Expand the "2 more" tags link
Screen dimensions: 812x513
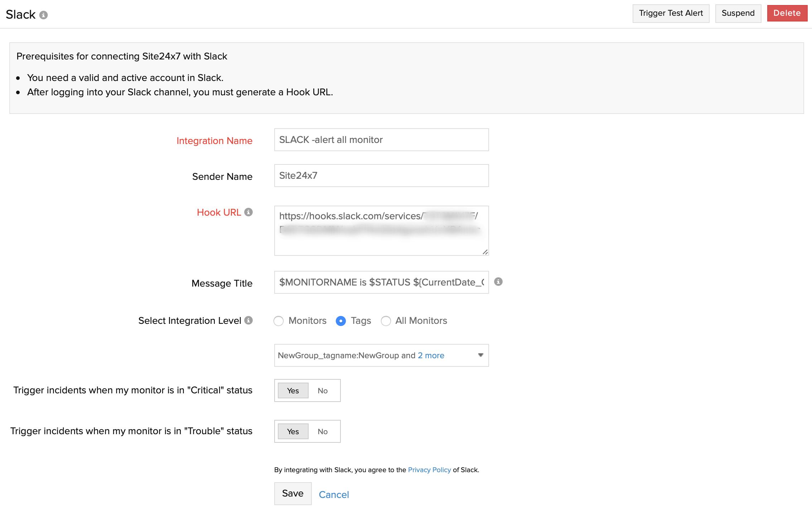pos(431,355)
